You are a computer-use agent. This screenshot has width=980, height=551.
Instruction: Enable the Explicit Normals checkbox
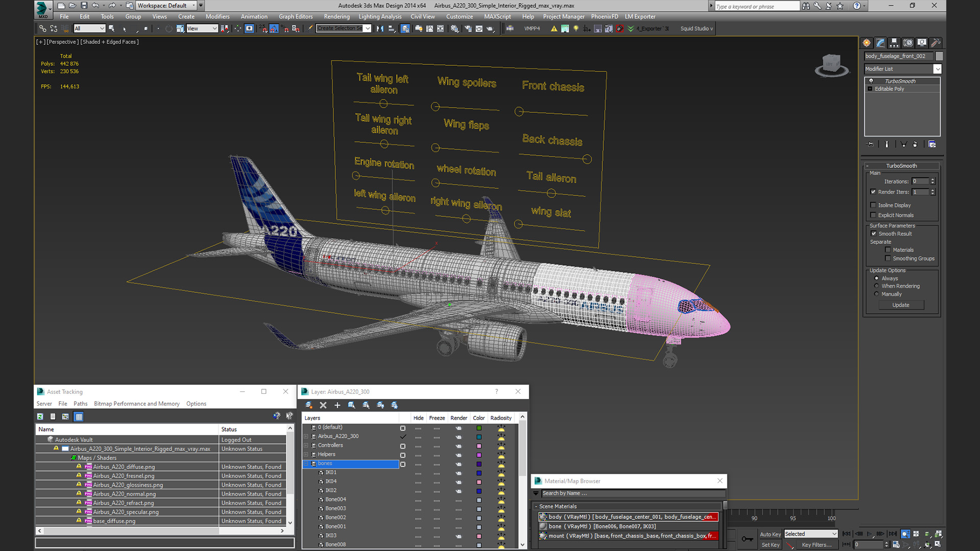click(873, 215)
